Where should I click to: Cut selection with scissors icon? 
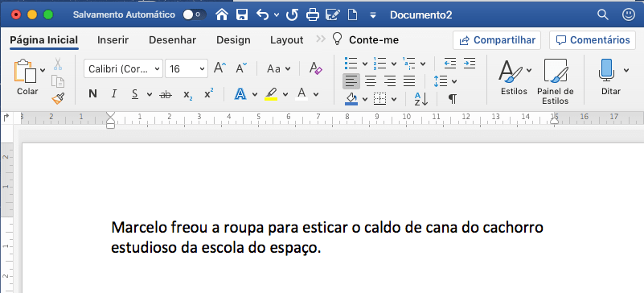pos(58,64)
